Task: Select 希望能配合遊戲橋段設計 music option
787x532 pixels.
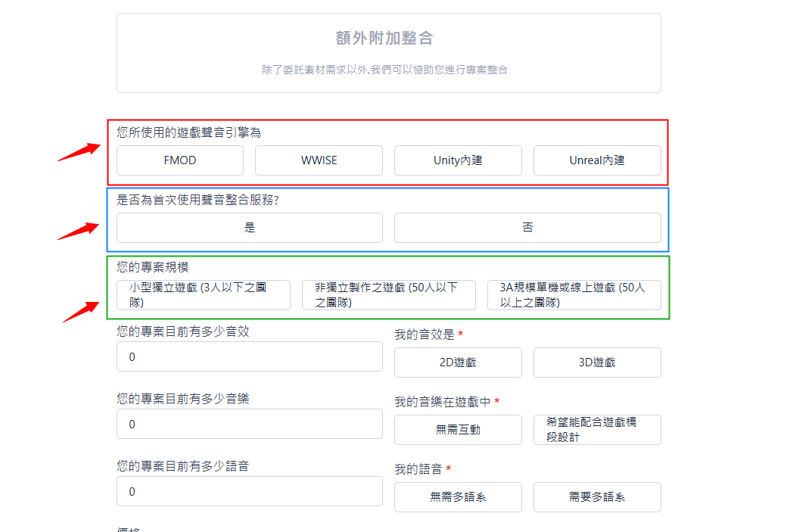Action: point(597,430)
